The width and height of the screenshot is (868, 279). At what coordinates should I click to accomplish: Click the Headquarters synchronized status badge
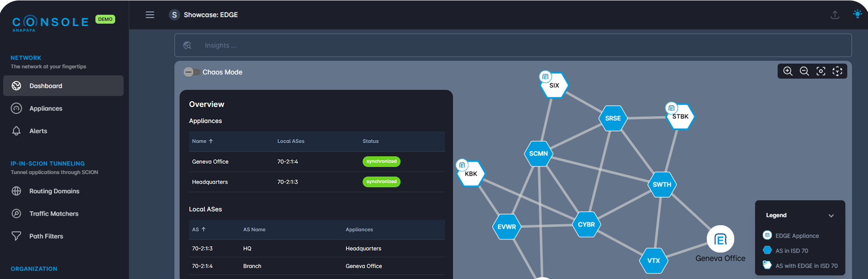click(381, 182)
